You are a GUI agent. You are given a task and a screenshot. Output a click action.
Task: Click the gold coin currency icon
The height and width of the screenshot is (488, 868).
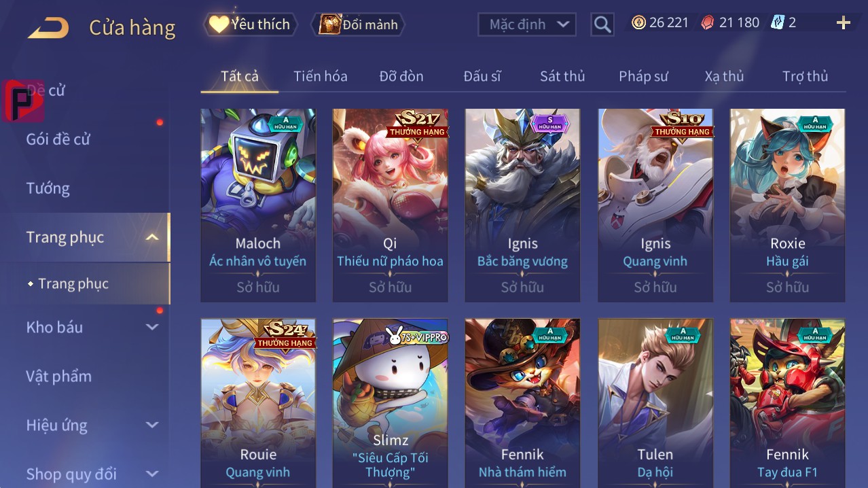tap(638, 22)
